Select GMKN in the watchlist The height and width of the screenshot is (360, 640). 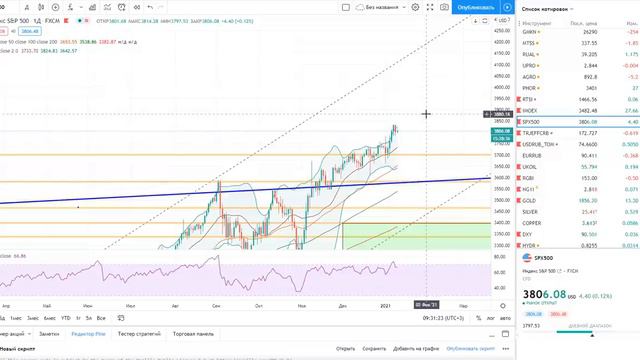coord(578,32)
